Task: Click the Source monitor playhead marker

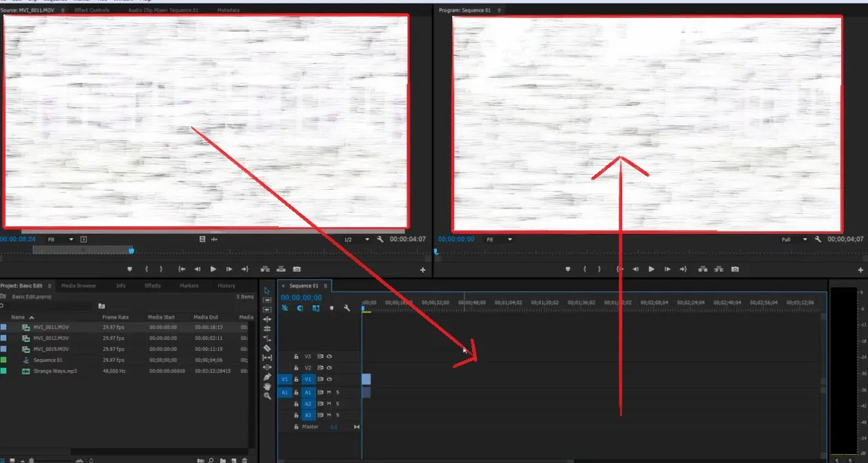Action: pyautogui.click(x=131, y=251)
